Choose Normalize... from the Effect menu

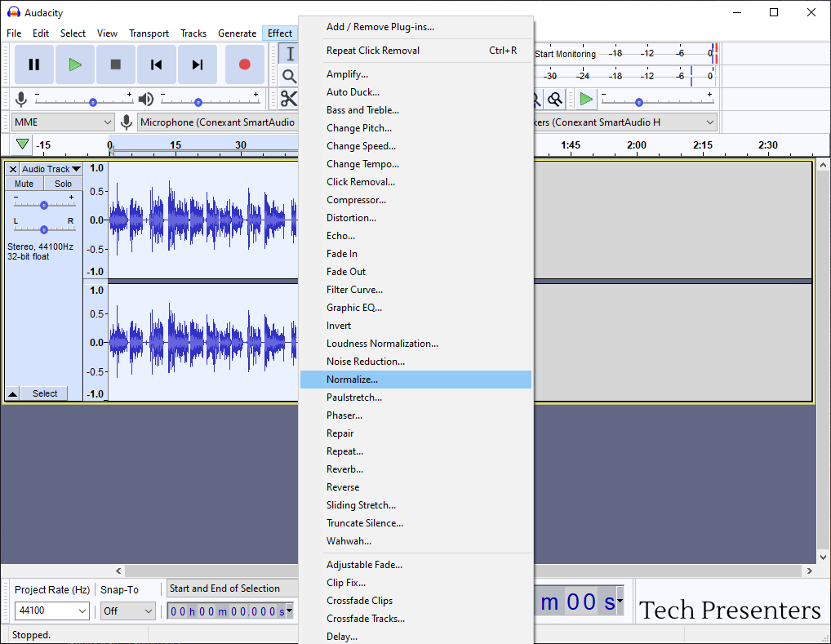(416, 380)
